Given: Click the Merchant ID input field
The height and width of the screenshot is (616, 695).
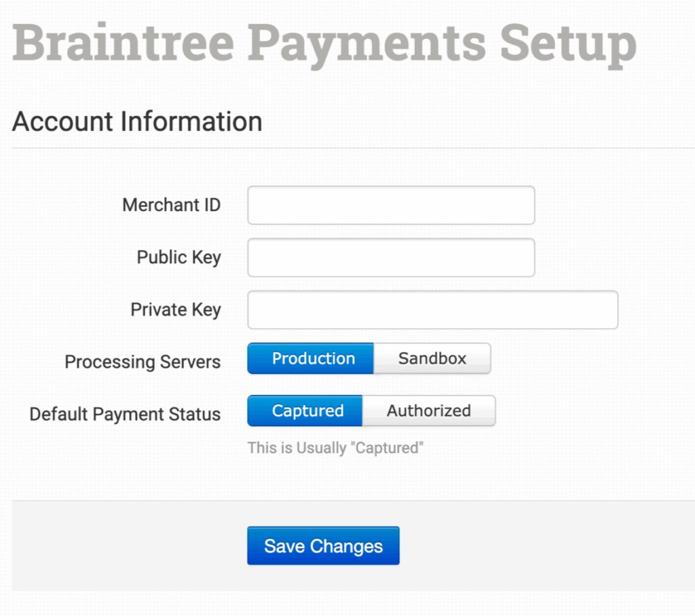Looking at the screenshot, I should click(391, 206).
